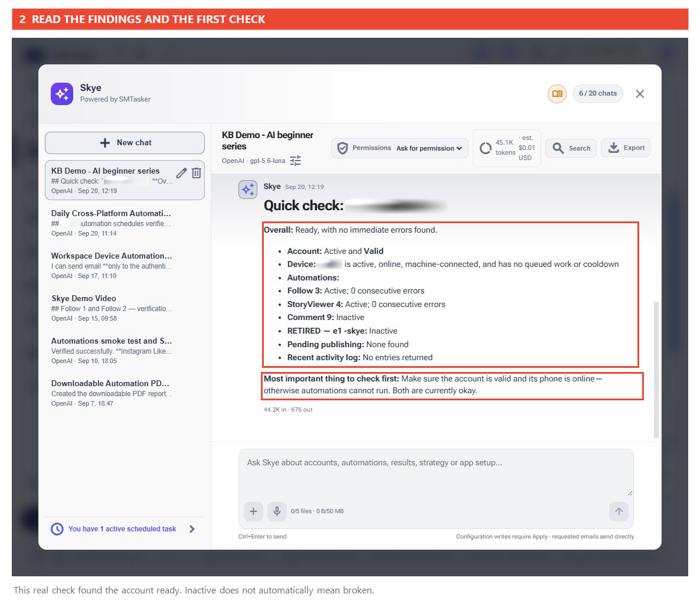
Task: Click the 'Follow 3:' list entry
Action: pyautogui.click(x=356, y=291)
